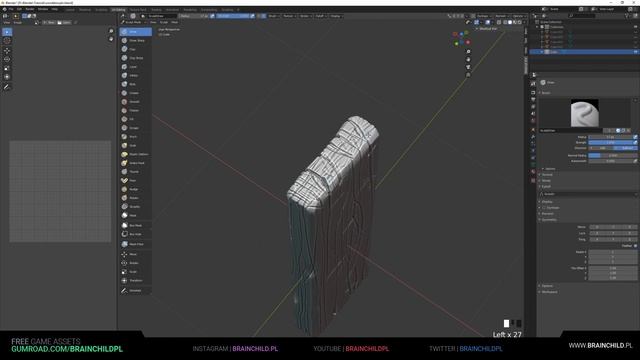Screen dimensions: 640x360
Task: Open the Stroke dropdown in tool header
Action: (x=305, y=16)
